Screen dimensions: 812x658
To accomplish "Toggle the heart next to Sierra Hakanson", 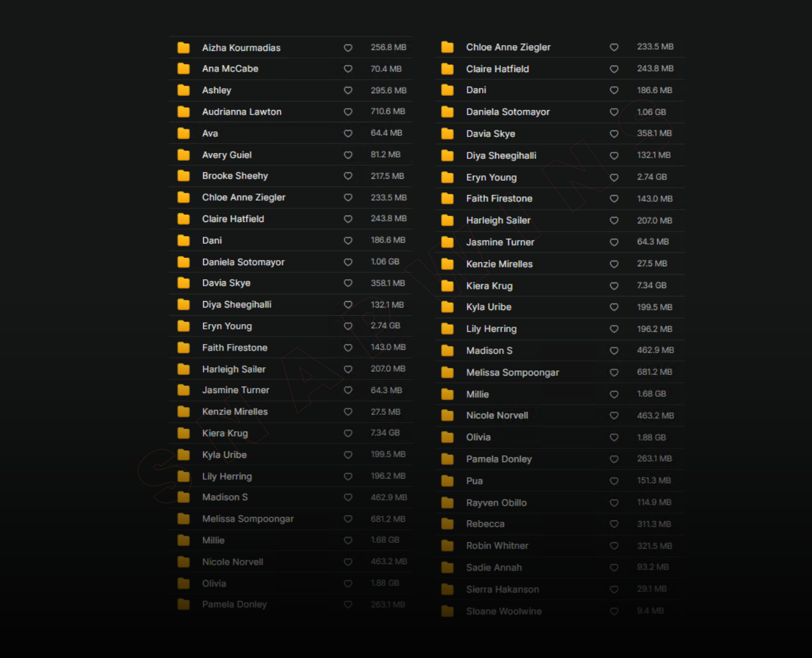I will pos(614,590).
